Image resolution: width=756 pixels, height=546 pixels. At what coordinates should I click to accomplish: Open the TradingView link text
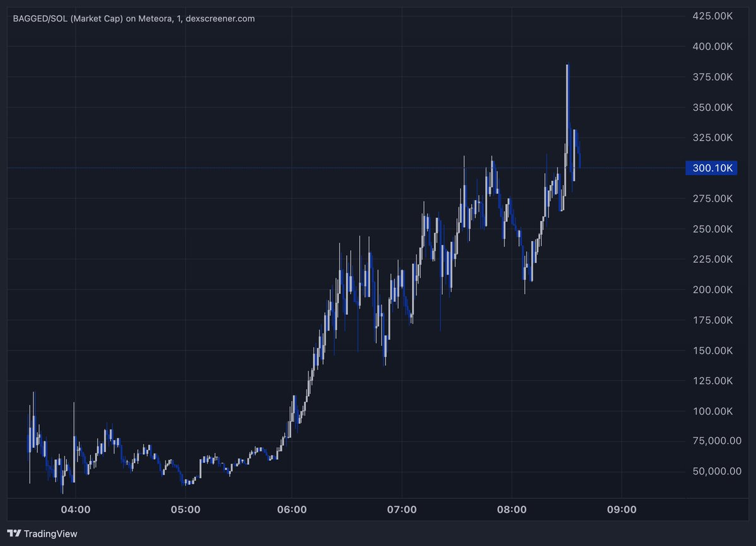pos(50,533)
